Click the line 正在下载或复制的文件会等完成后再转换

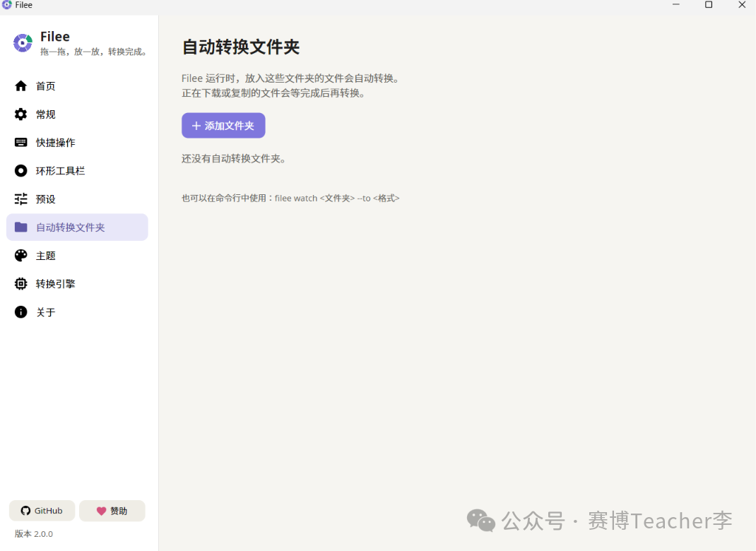[274, 93]
